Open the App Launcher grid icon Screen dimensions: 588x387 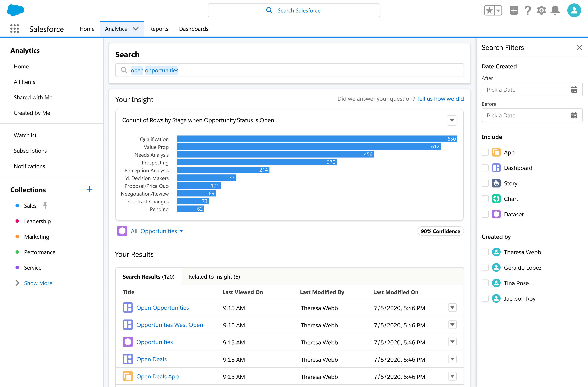point(15,29)
